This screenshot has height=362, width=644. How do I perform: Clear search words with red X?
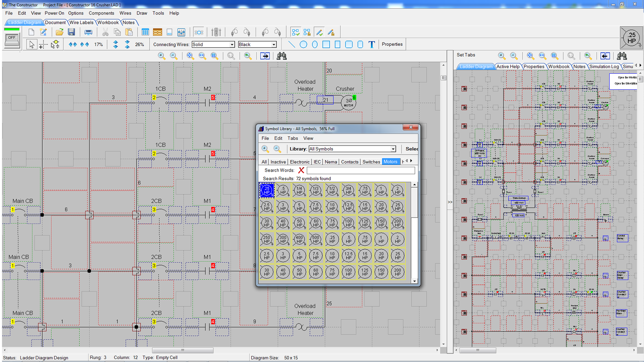(x=301, y=170)
